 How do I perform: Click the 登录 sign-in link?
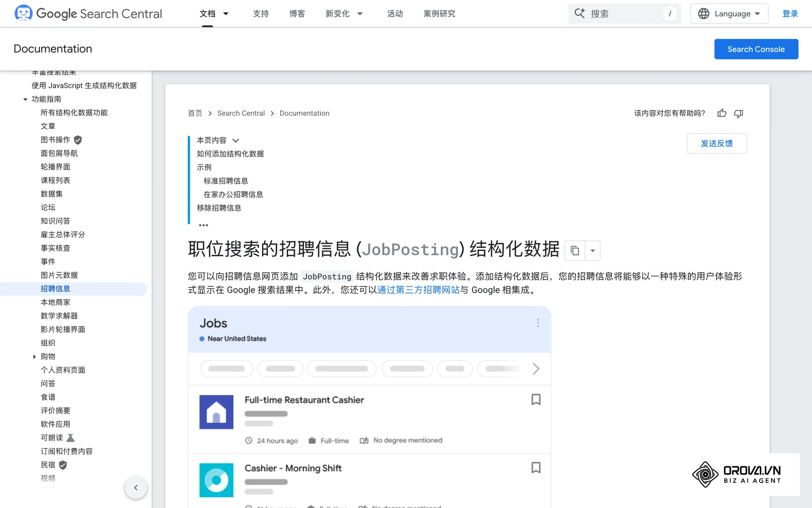tap(790, 14)
